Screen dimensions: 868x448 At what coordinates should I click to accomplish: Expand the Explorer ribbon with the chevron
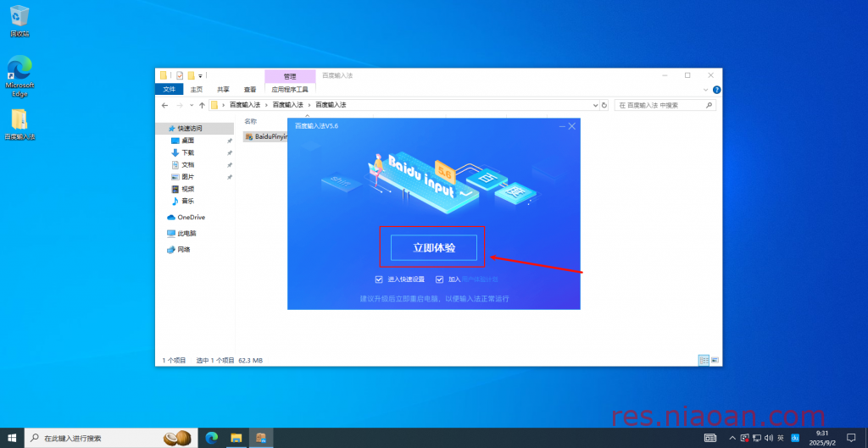coord(706,90)
